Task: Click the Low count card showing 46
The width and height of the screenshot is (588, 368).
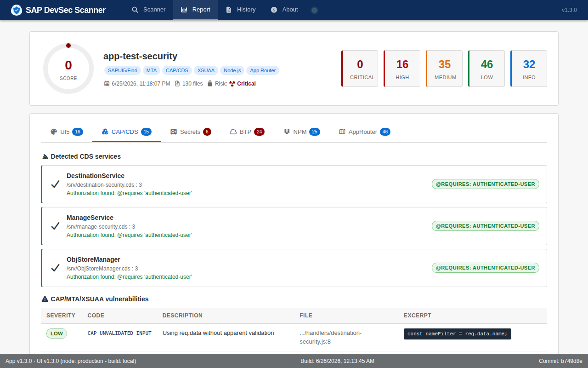Action: (x=486, y=69)
